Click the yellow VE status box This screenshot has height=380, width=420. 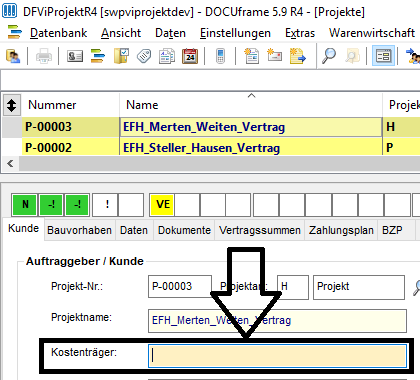coord(162,204)
